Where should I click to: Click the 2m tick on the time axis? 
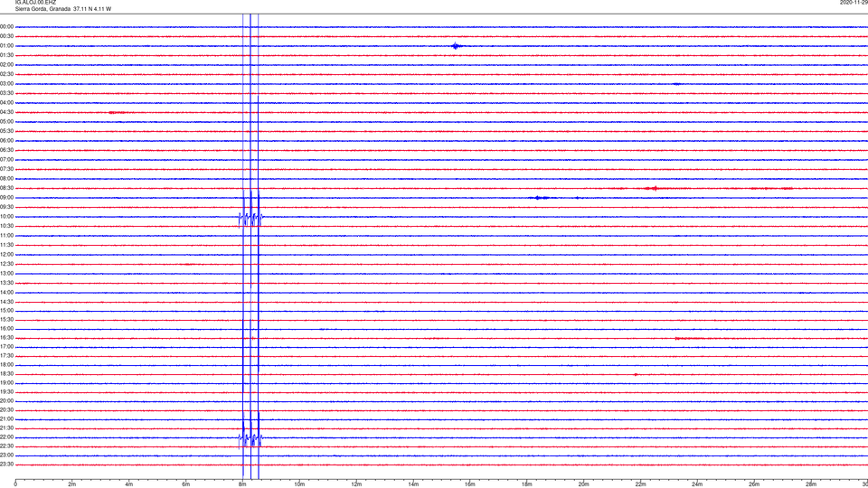tap(72, 484)
